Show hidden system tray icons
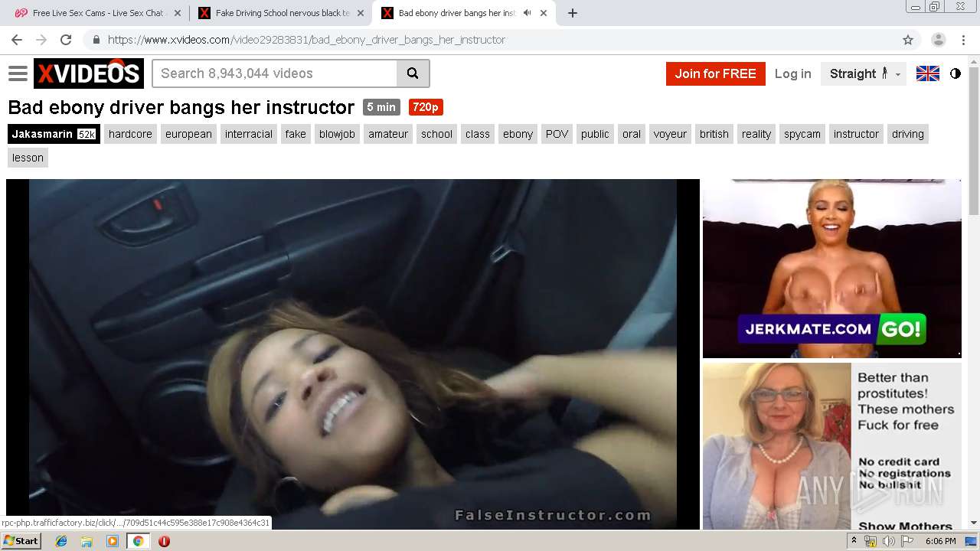This screenshot has width=980, height=551. [854, 541]
